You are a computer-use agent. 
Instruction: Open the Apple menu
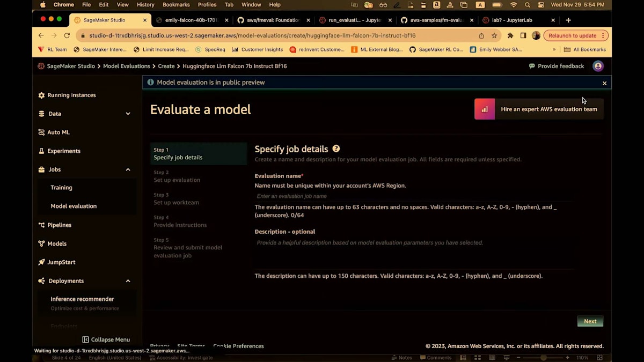pyautogui.click(x=43, y=5)
